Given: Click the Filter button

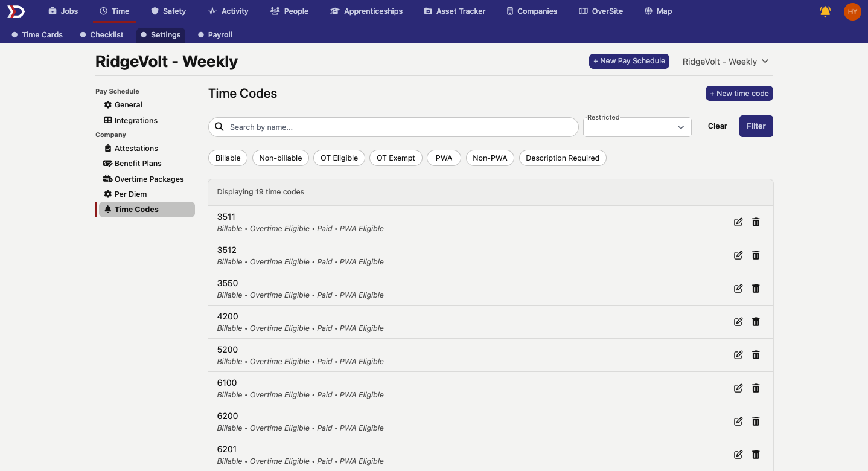Looking at the screenshot, I should tap(756, 126).
